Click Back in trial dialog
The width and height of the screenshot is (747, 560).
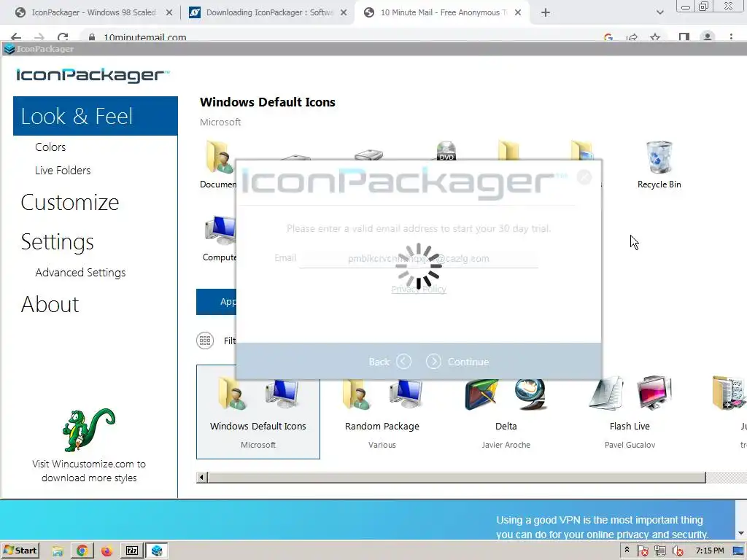pos(390,362)
